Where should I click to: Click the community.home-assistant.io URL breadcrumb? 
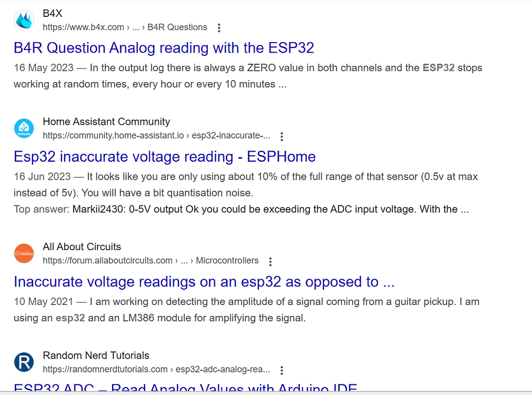(156, 136)
